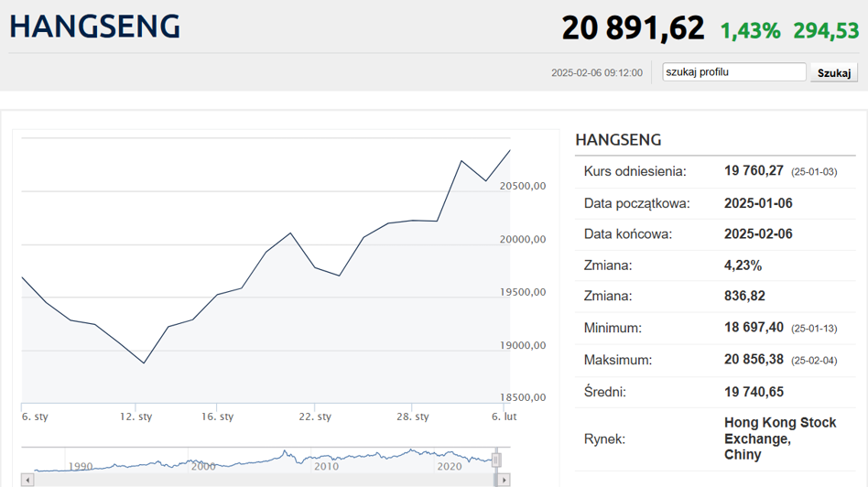Click the 'szukaj profilu' search input field

pyautogui.click(x=734, y=72)
